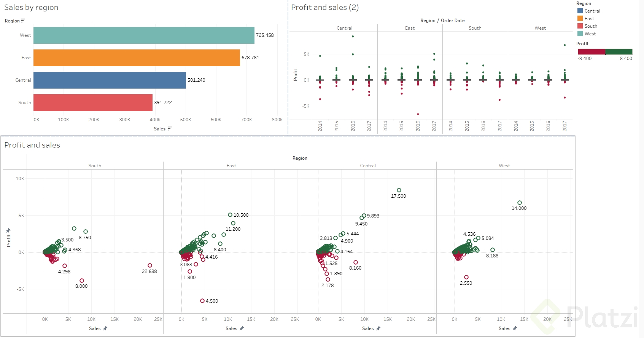
Task: Click the West column header in the scatter plot
Action: tap(504, 166)
